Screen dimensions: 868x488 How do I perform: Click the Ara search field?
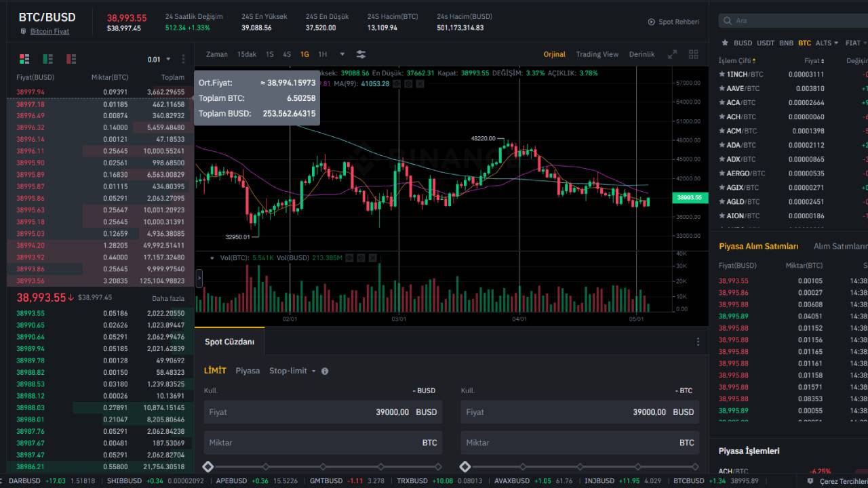pos(793,21)
